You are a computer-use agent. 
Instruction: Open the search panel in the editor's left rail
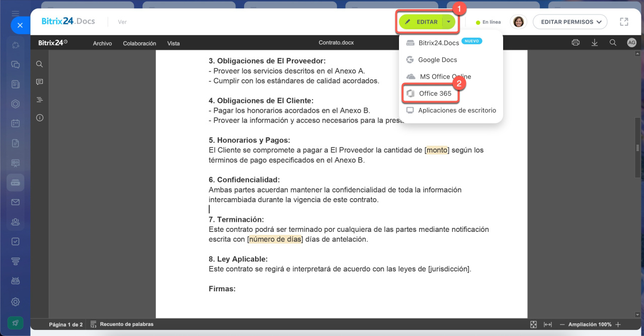40,64
